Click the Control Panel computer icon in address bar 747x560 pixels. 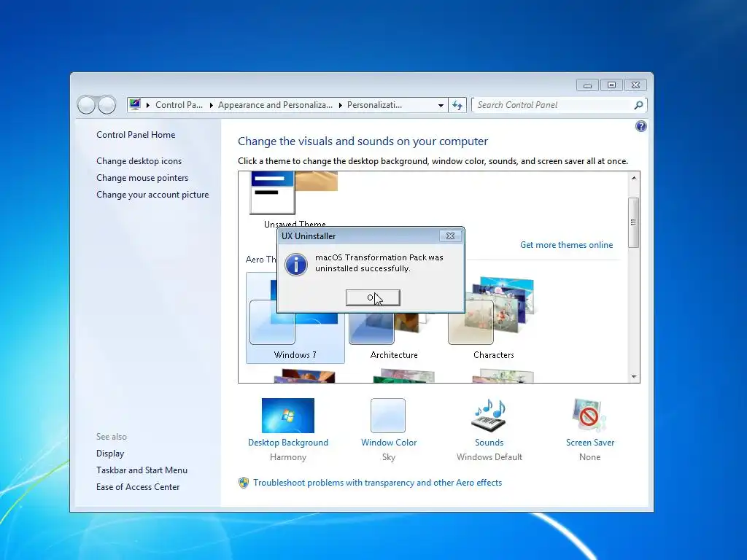click(135, 104)
